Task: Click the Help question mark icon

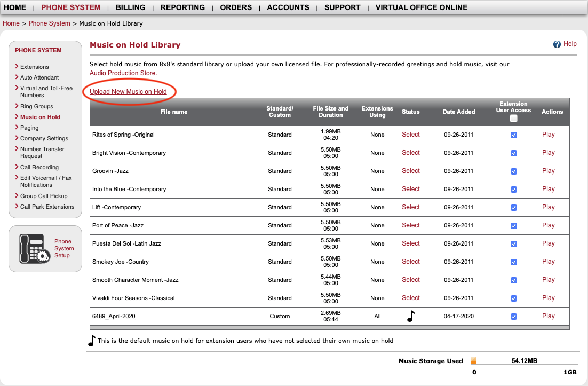Action: coord(557,44)
